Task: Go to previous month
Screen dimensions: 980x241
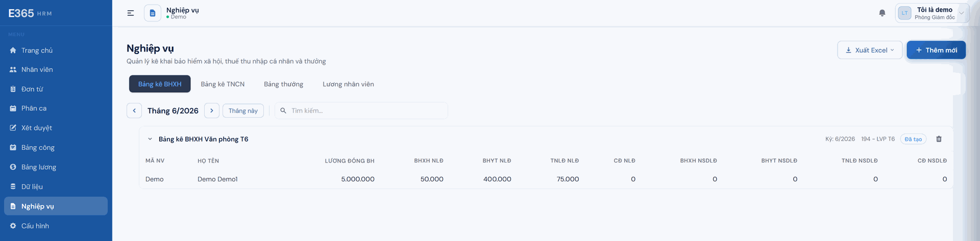Action: [134, 111]
